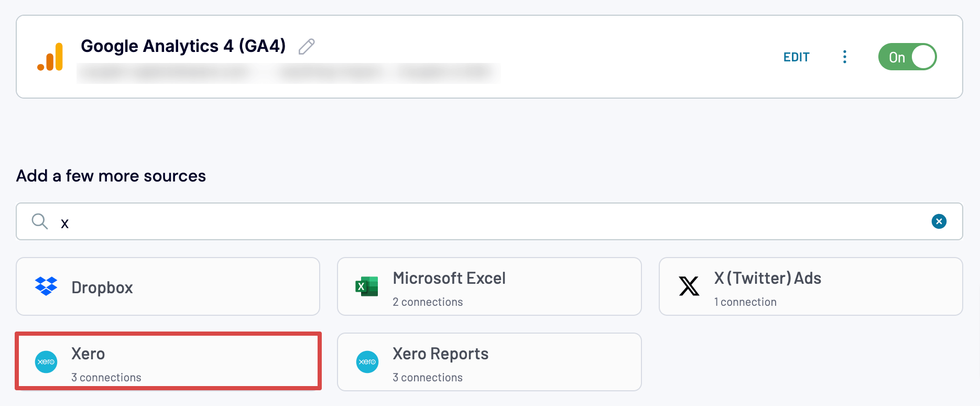Click the Microsoft Excel logo icon
The image size is (980, 406).
click(x=367, y=286)
